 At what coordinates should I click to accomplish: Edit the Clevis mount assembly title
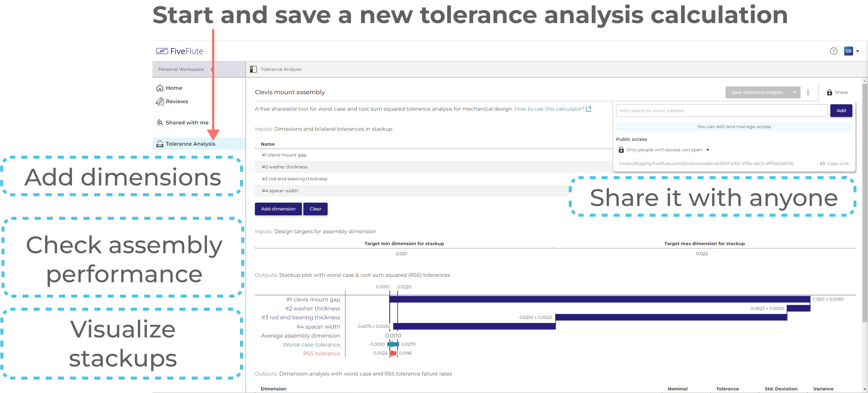(290, 92)
